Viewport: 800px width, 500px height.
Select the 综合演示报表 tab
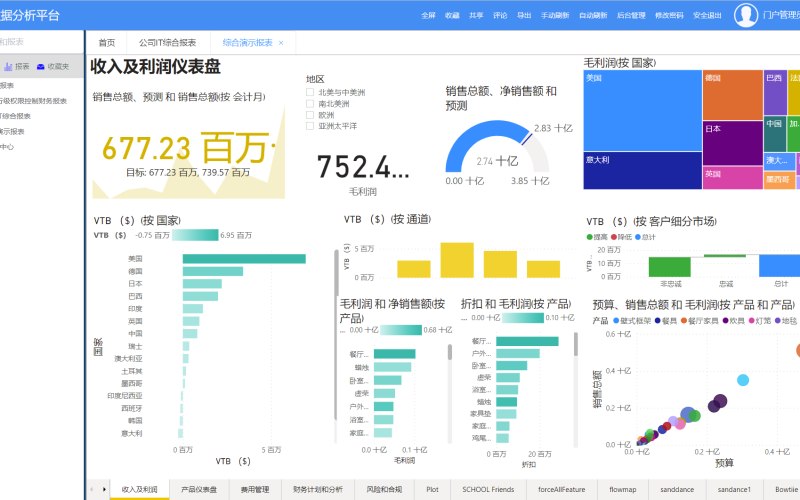pos(247,43)
